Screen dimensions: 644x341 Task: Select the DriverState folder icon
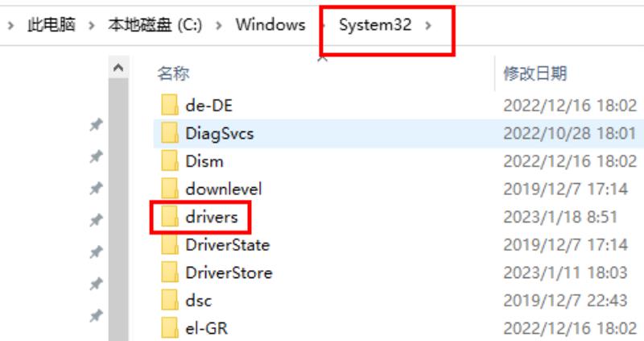(x=170, y=245)
